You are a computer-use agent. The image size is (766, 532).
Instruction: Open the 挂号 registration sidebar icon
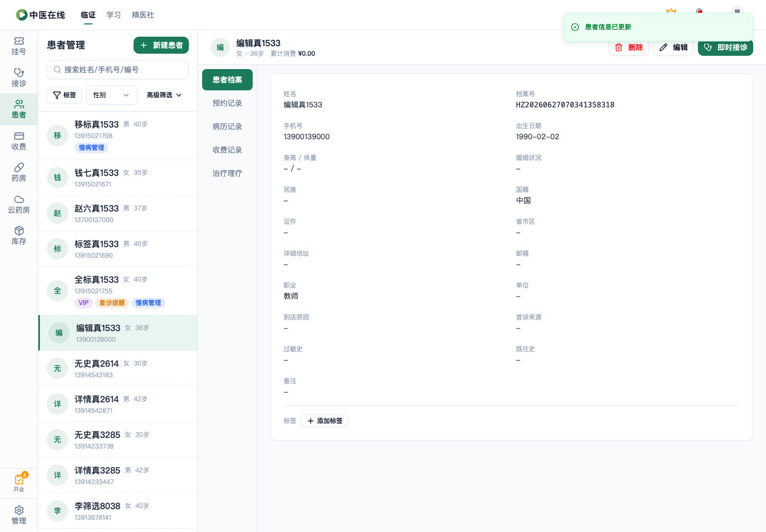coord(19,46)
